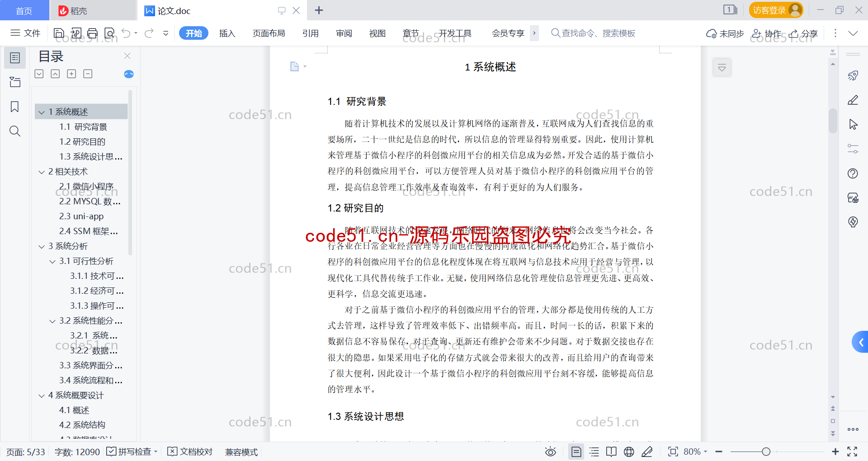Click the save document icon

click(x=59, y=33)
